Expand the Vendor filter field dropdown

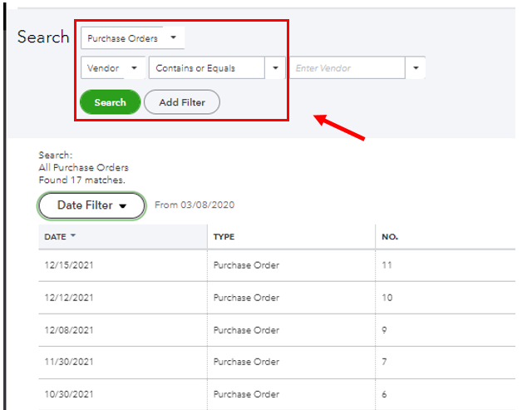pos(112,68)
